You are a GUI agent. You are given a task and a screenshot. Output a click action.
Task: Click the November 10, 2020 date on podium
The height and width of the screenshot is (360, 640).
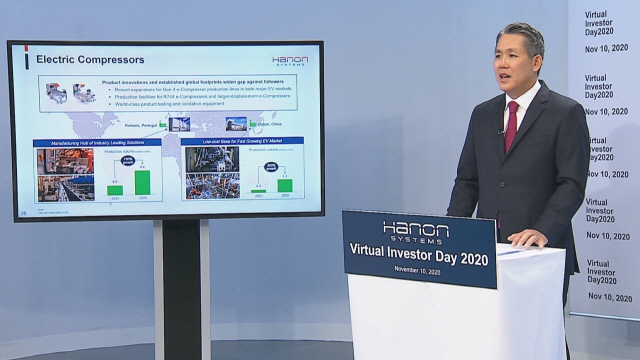click(417, 270)
